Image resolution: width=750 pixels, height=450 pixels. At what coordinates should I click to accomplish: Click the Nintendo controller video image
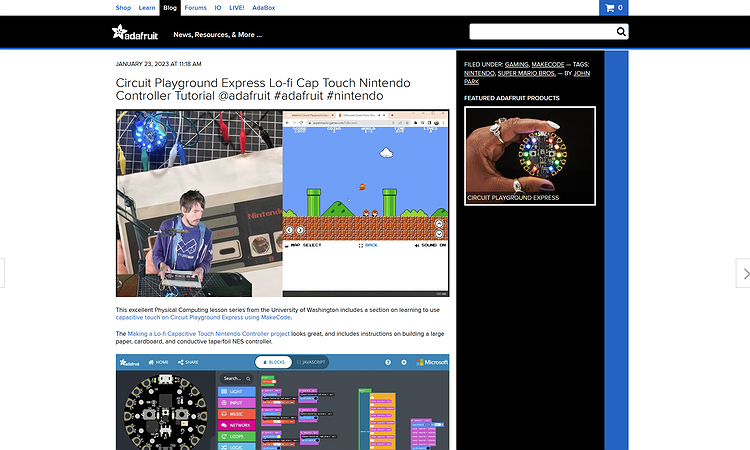click(282, 203)
